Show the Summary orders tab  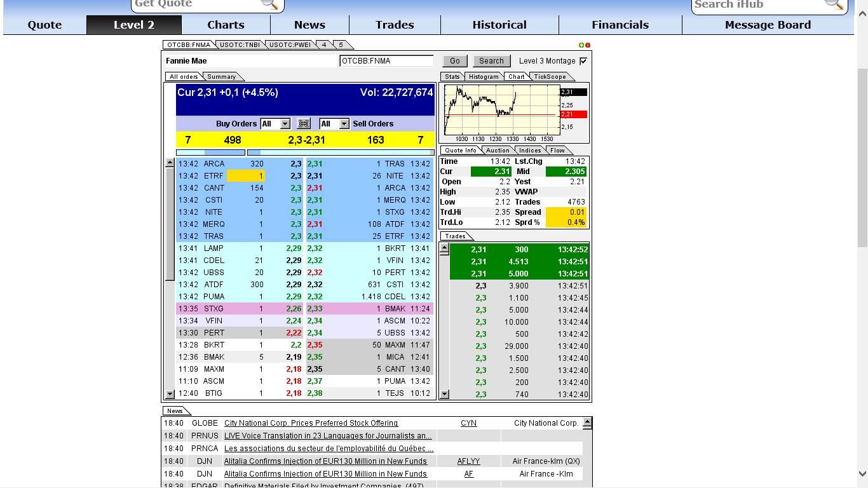222,77
